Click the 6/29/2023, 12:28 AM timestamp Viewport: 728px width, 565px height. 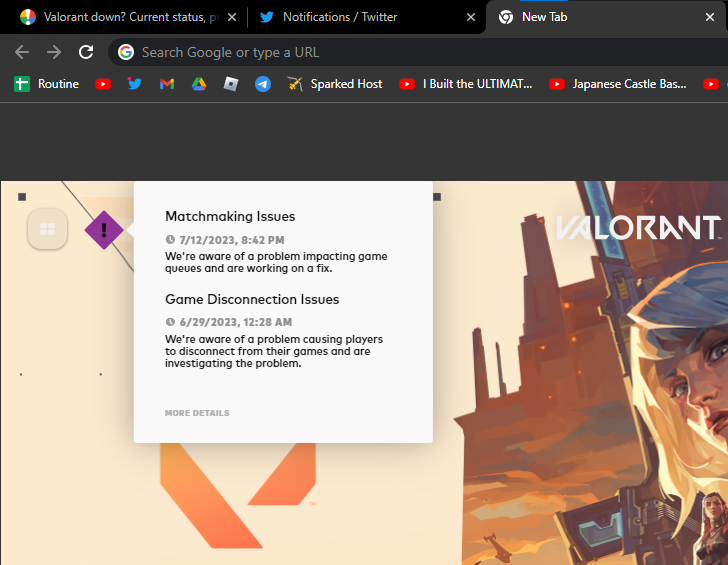click(236, 322)
